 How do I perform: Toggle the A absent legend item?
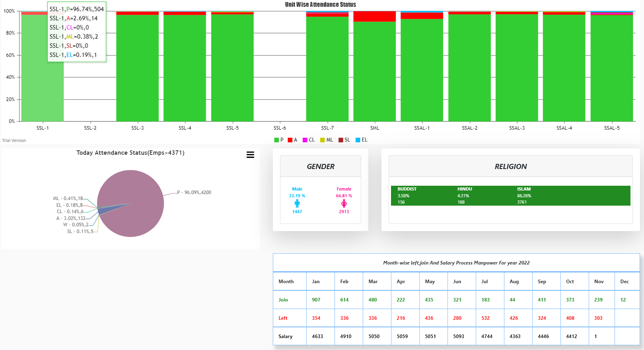[x=293, y=140]
